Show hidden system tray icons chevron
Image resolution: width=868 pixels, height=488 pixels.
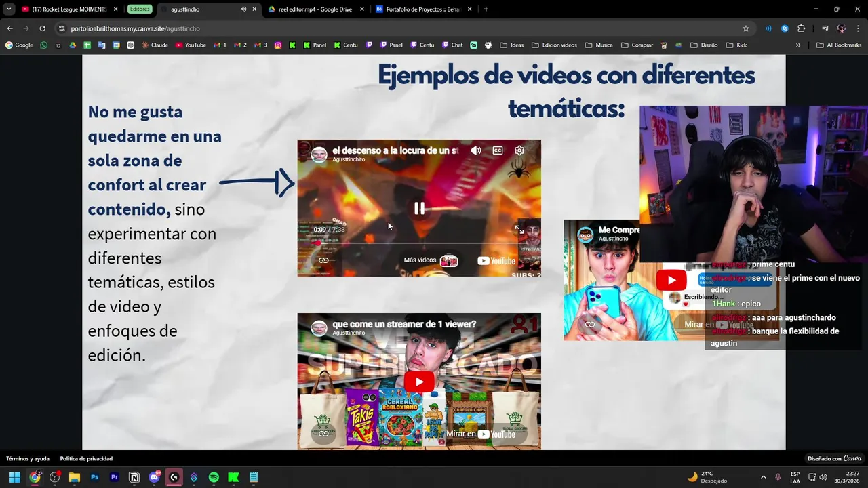pos(764,477)
